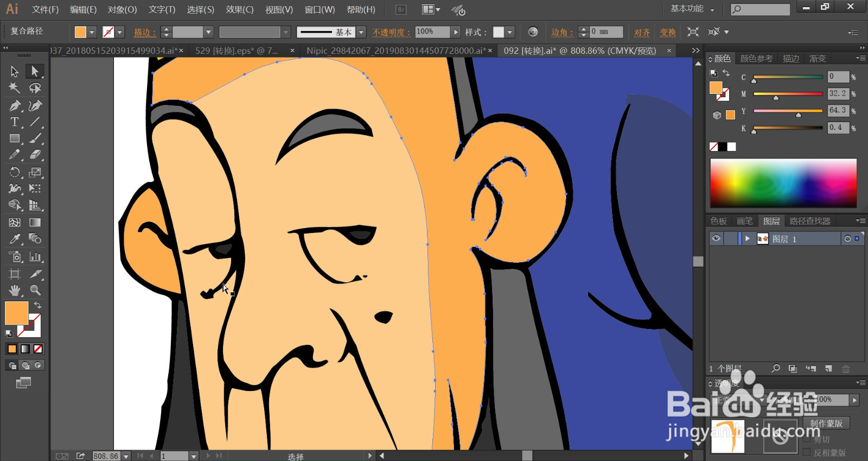Select the Shape Builder tool
Image resolution: width=868 pixels, height=461 pixels.
[15, 205]
